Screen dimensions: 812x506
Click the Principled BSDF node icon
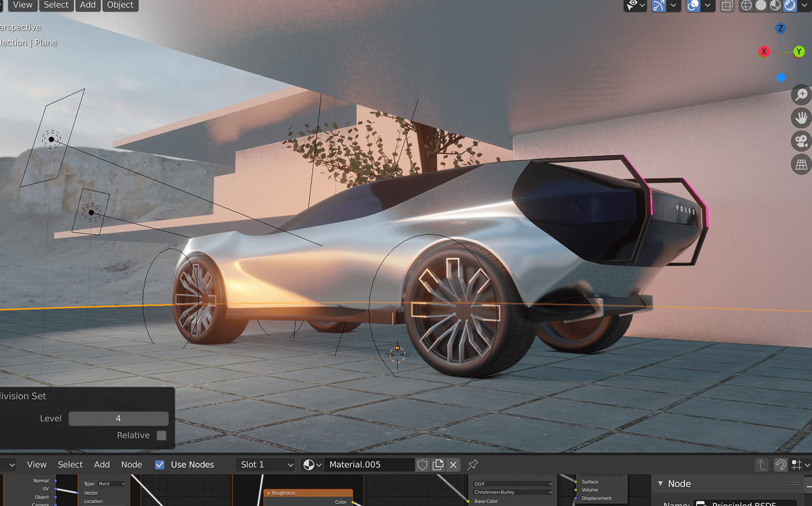point(701,503)
